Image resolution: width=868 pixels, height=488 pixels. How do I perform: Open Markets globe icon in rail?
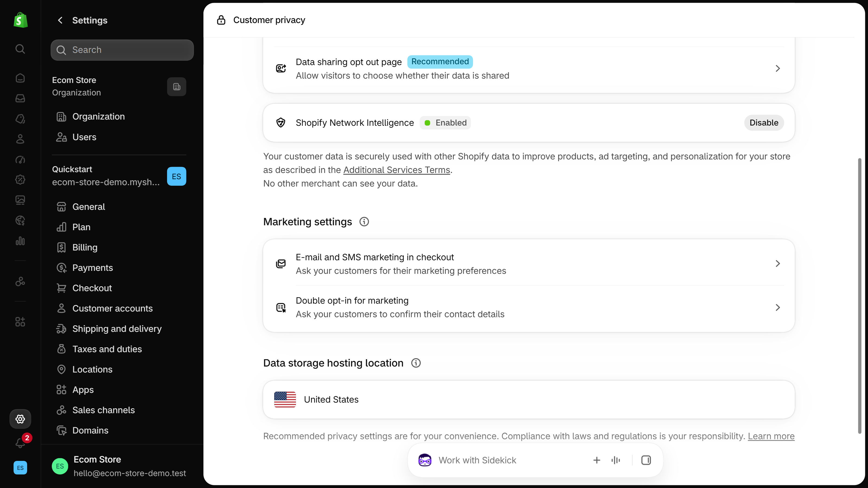point(20,221)
